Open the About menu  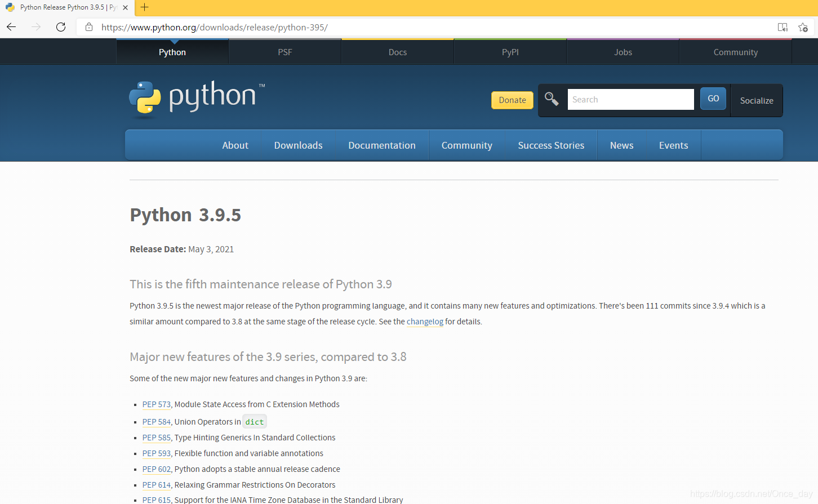[x=235, y=145]
